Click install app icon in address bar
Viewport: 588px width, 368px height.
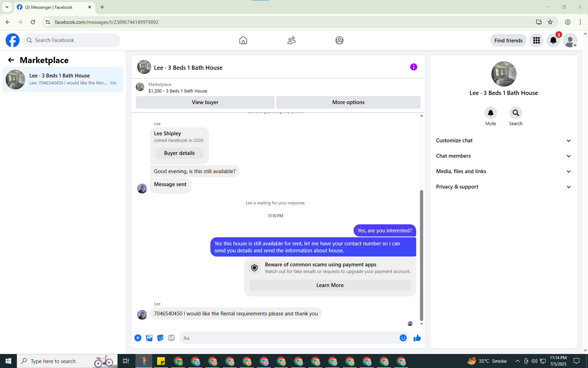pos(539,22)
